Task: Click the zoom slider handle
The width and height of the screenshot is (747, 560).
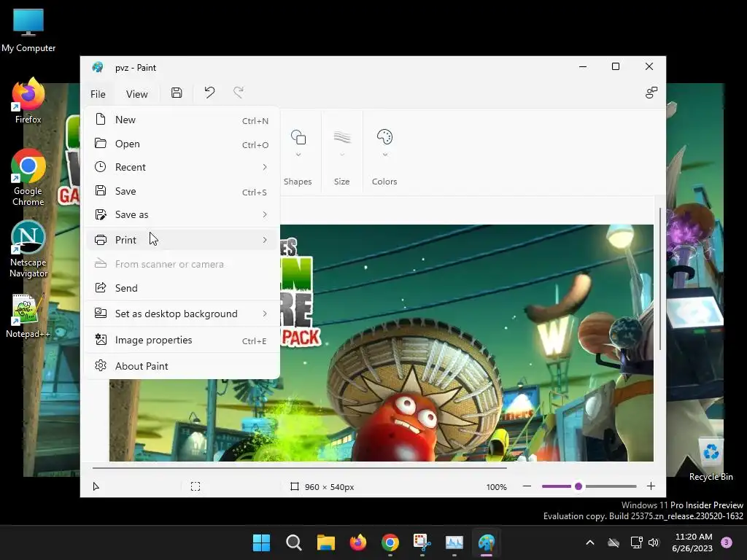Action: 578,486
